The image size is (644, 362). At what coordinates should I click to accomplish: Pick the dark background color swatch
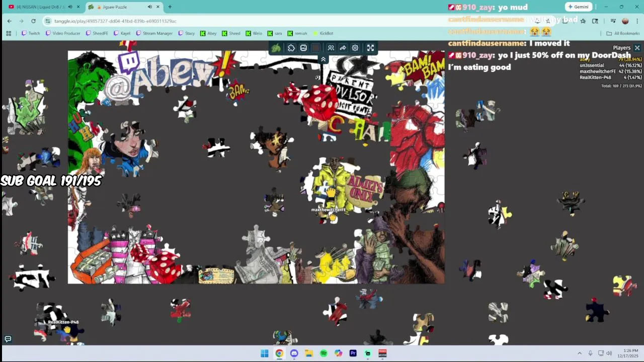(315, 48)
